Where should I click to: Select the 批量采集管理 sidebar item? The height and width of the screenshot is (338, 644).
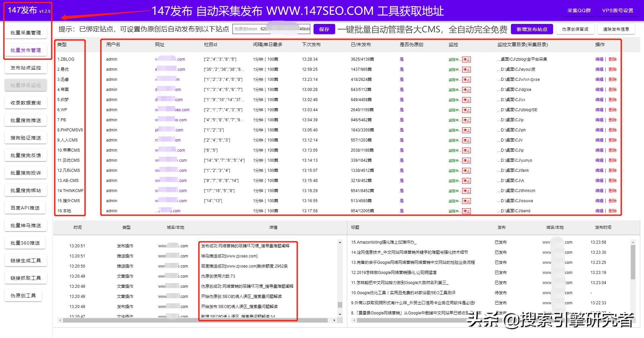(x=26, y=32)
